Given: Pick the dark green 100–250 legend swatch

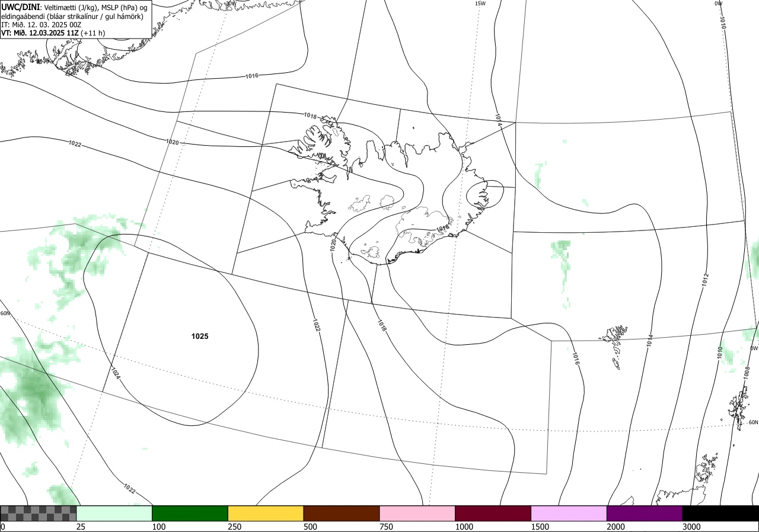Looking at the screenshot, I should pyautogui.click(x=190, y=513).
